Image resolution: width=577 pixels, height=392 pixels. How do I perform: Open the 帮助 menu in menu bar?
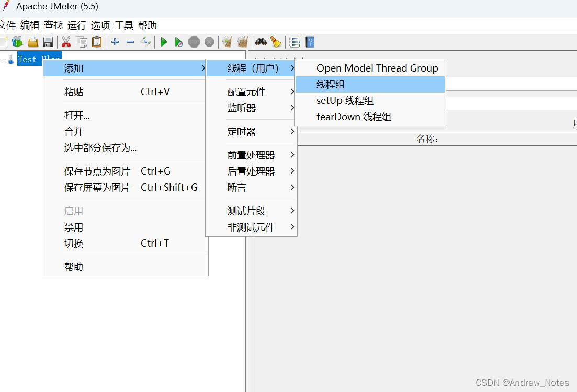click(148, 26)
